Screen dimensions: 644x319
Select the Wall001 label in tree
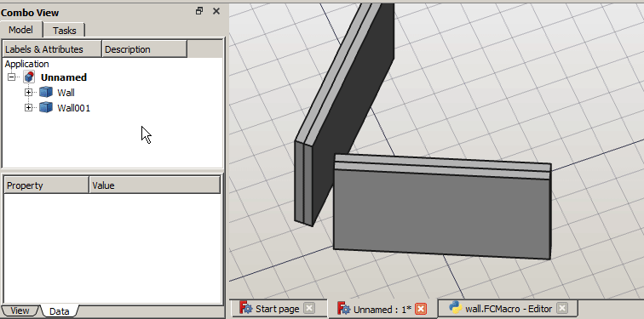click(73, 108)
